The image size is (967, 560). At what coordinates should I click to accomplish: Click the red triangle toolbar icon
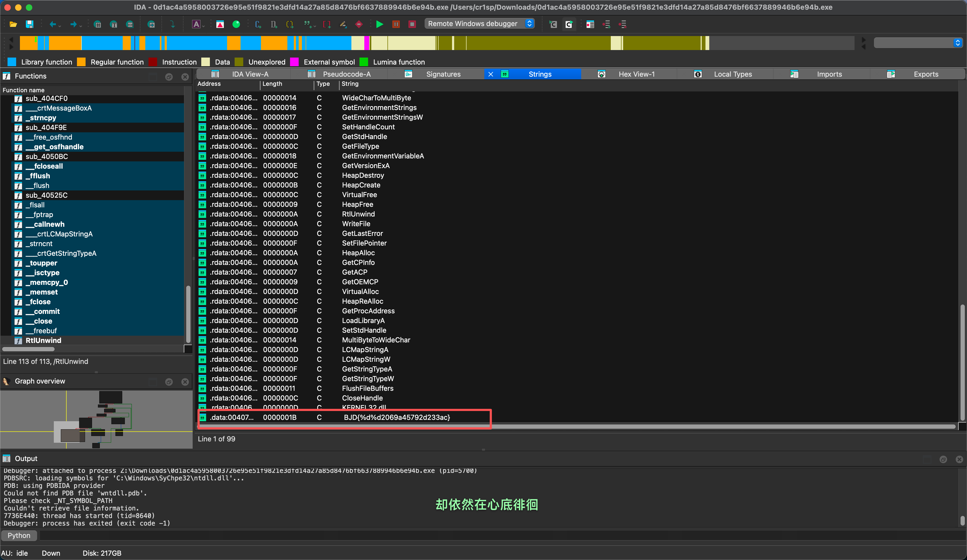coord(220,24)
